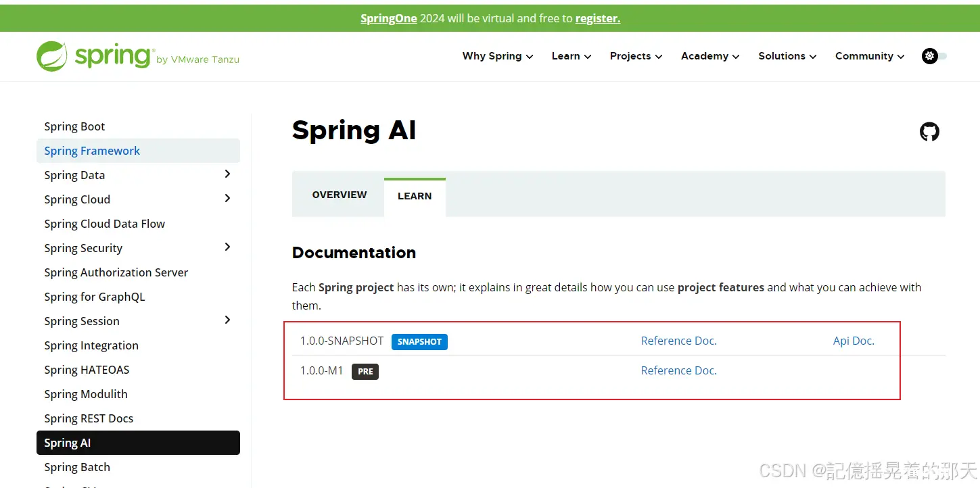This screenshot has width=980, height=488.
Task: Select Spring AI in the sidebar
Action: click(138, 443)
